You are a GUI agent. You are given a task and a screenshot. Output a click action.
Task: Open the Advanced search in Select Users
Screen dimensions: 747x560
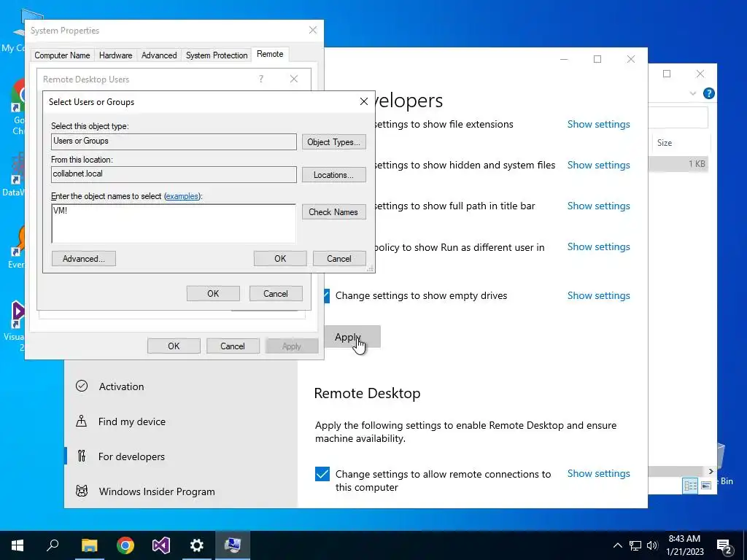(84, 259)
